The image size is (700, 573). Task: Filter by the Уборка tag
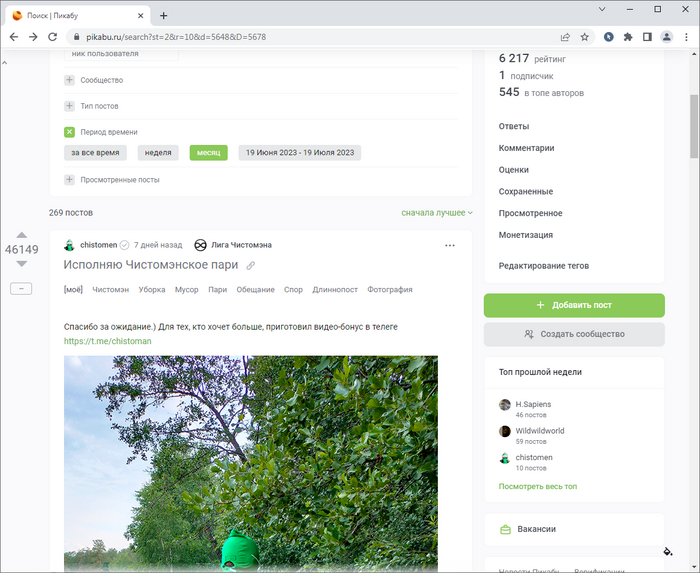(x=152, y=290)
